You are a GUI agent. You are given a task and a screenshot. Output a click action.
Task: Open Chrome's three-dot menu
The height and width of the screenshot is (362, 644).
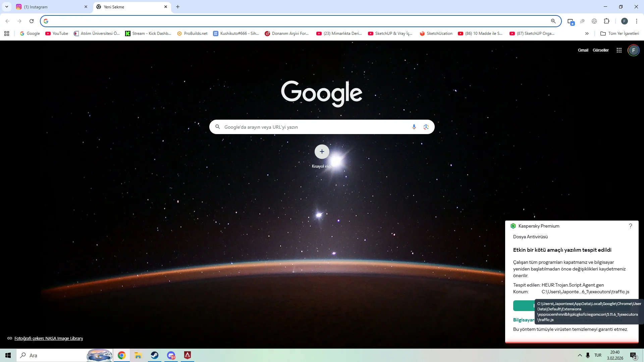click(637, 21)
